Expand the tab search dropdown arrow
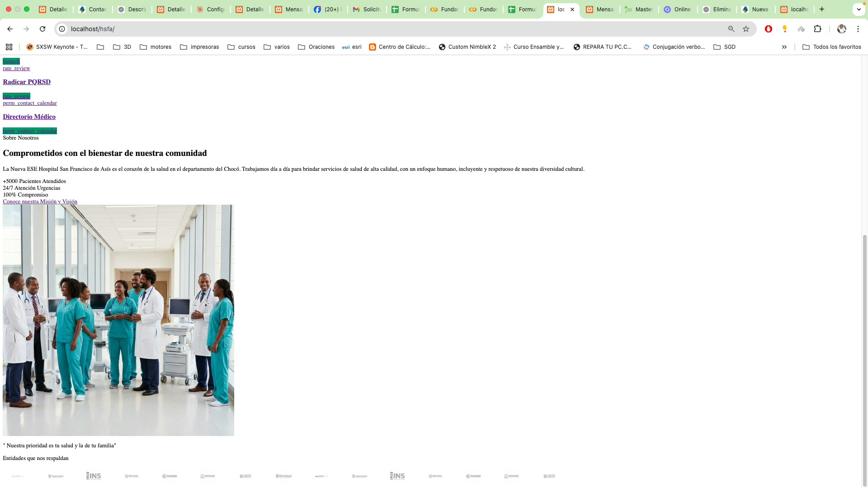This screenshot has height=488, width=868. tap(859, 9)
